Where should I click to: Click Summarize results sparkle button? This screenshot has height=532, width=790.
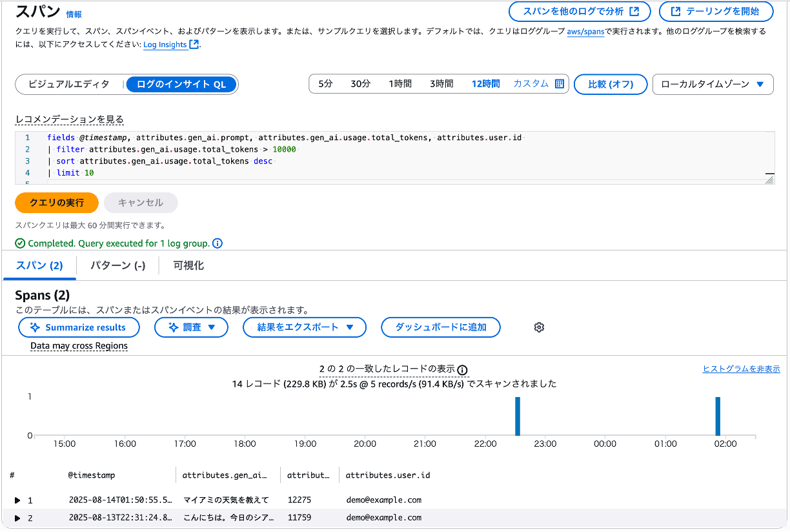79,327
